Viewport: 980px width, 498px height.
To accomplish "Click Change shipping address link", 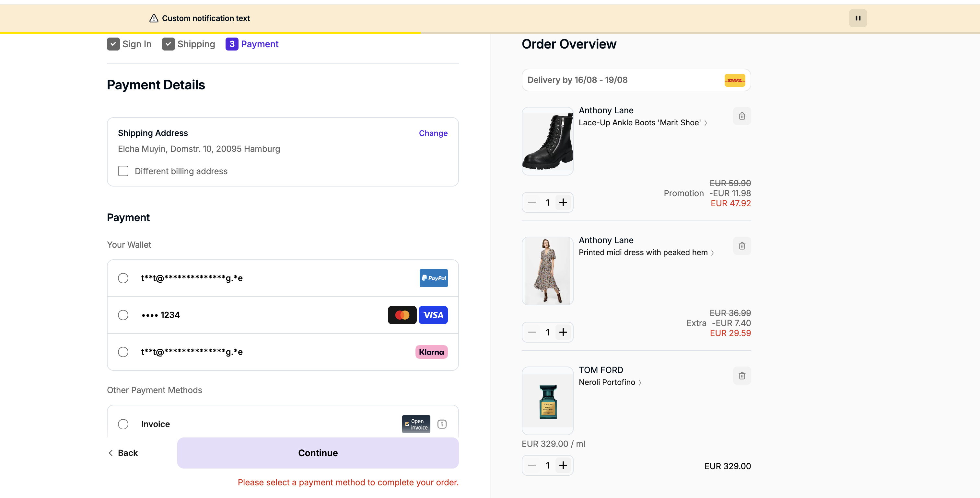I will [x=433, y=133].
